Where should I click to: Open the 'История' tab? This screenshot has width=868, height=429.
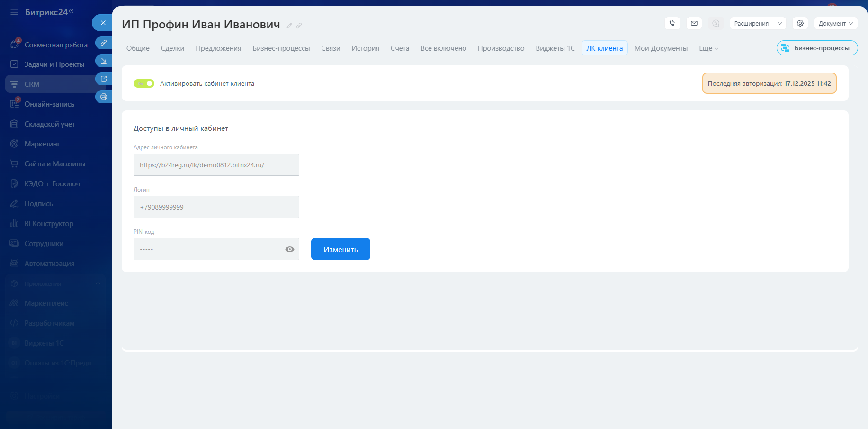pos(365,48)
